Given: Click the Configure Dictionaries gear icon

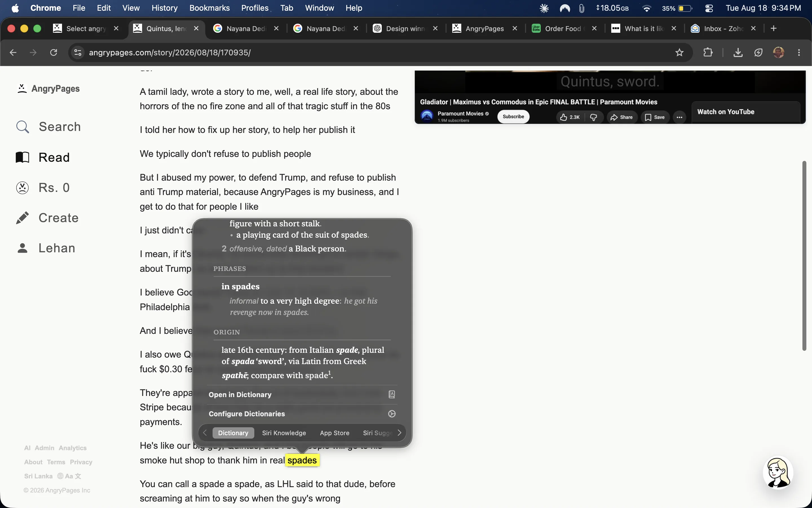Looking at the screenshot, I should point(392,413).
